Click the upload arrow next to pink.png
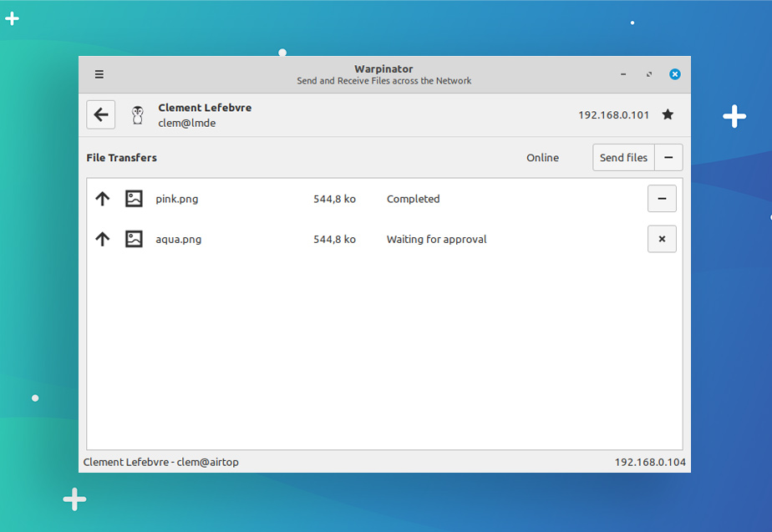 [102, 199]
